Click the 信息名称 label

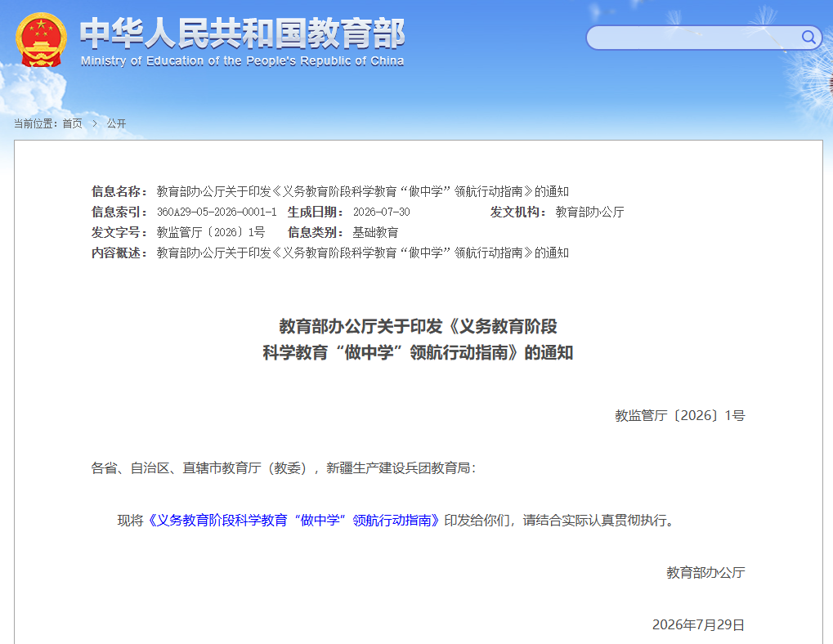pos(119,191)
